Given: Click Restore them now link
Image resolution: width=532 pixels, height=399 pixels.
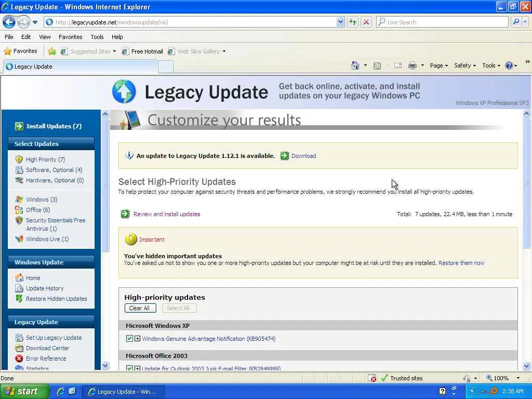Looking at the screenshot, I should [x=461, y=263].
